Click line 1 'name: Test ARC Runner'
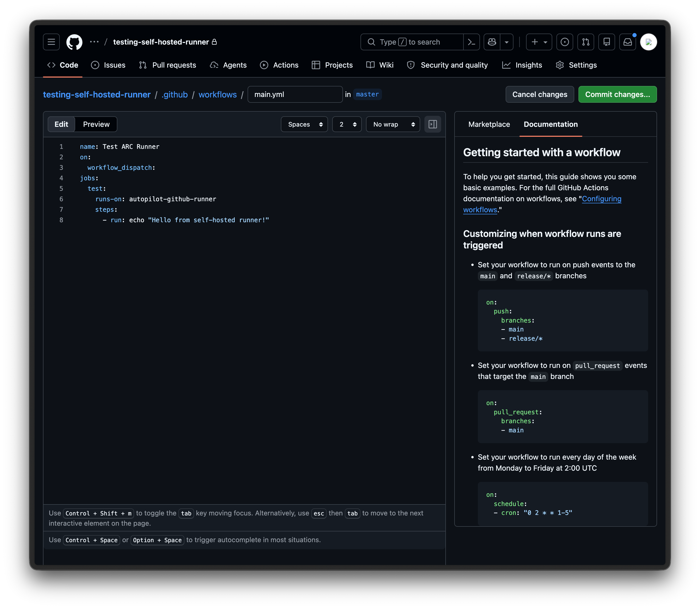 [120, 147]
